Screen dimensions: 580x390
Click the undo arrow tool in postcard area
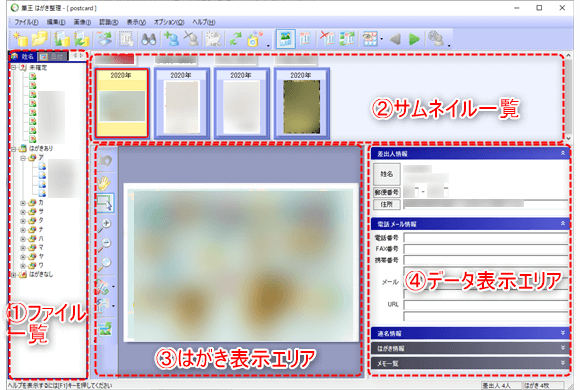coord(105,161)
